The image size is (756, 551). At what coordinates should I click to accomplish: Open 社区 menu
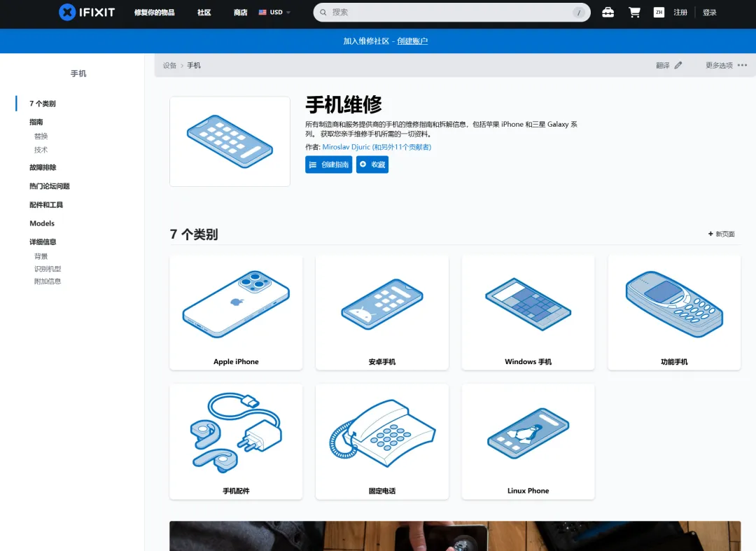(204, 12)
